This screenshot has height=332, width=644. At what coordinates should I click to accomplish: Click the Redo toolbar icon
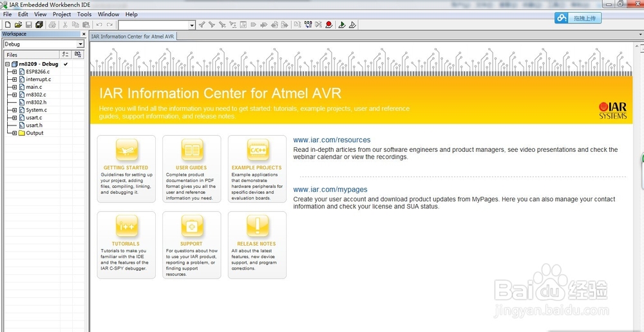109,24
